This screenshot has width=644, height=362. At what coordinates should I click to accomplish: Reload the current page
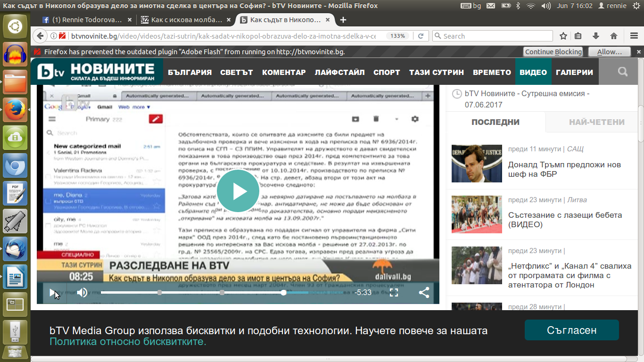click(x=421, y=36)
